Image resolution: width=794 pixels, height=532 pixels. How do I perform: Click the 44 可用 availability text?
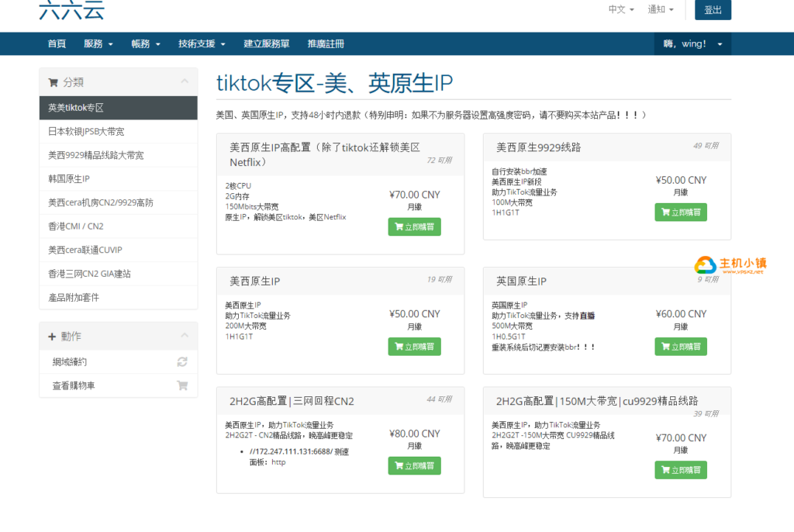pos(440,399)
